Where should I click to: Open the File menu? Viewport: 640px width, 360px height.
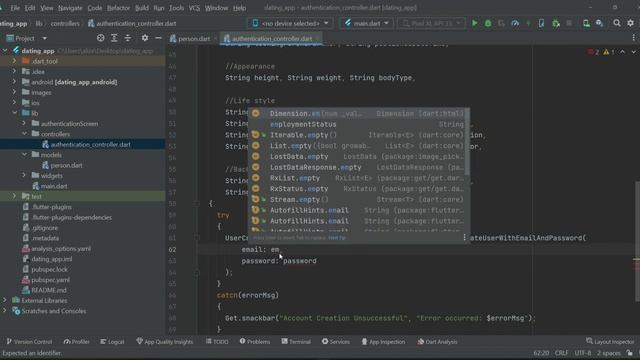click(15, 8)
